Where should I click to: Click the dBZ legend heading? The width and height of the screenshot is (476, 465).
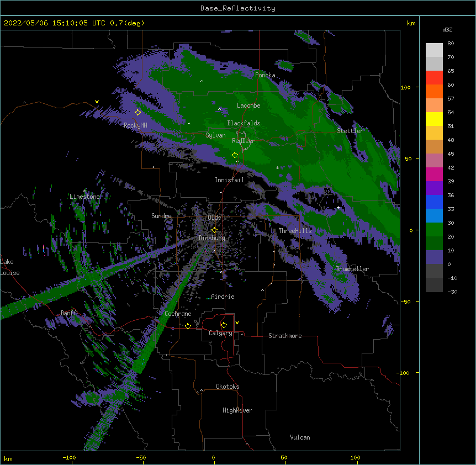pos(447,29)
